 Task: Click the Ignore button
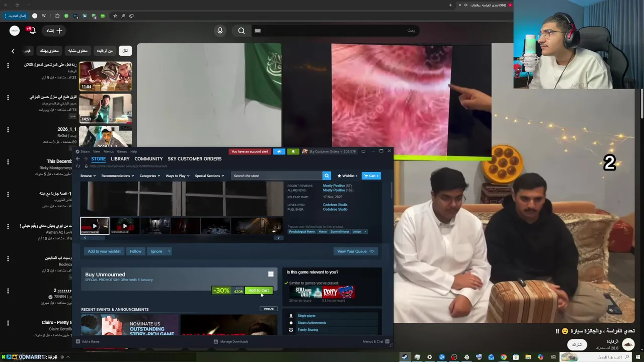pos(156,251)
